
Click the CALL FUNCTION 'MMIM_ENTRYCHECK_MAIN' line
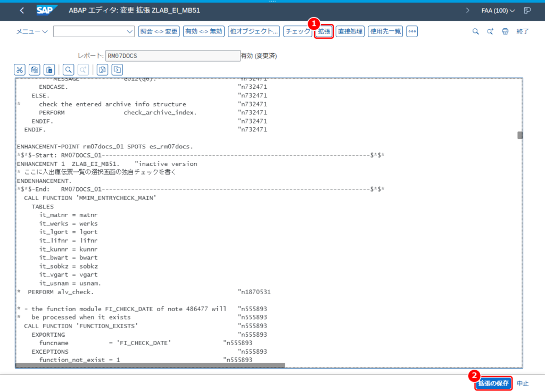coord(90,198)
